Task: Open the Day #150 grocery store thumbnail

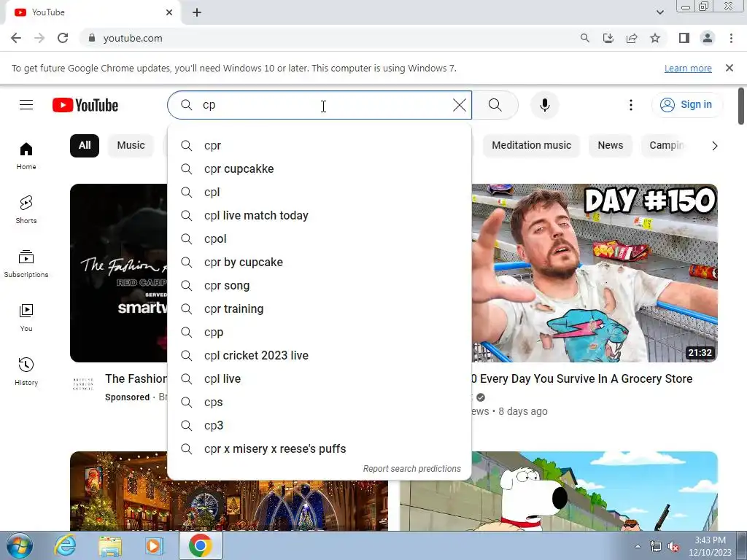Action: coord(595,273)
